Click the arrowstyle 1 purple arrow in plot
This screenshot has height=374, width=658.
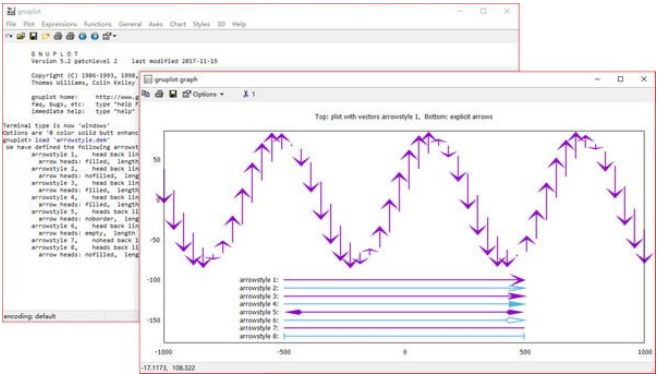pos(404,280)
